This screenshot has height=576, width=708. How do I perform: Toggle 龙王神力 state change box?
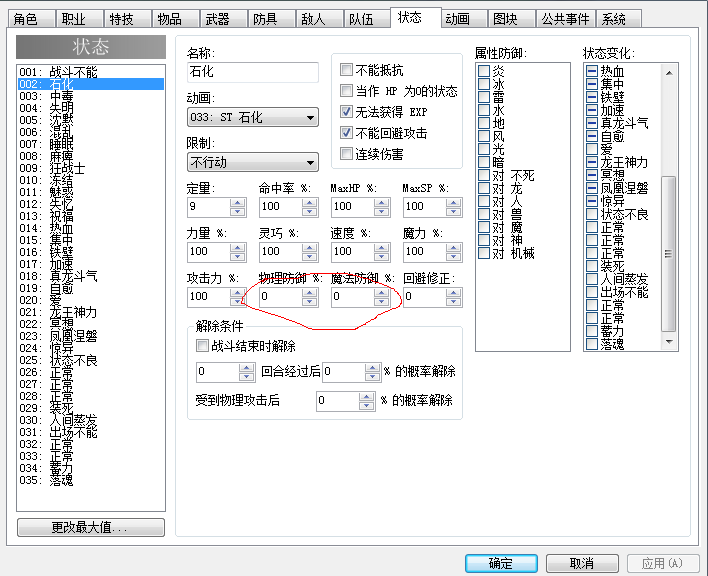pyautogui.click(x=592, y=162)
